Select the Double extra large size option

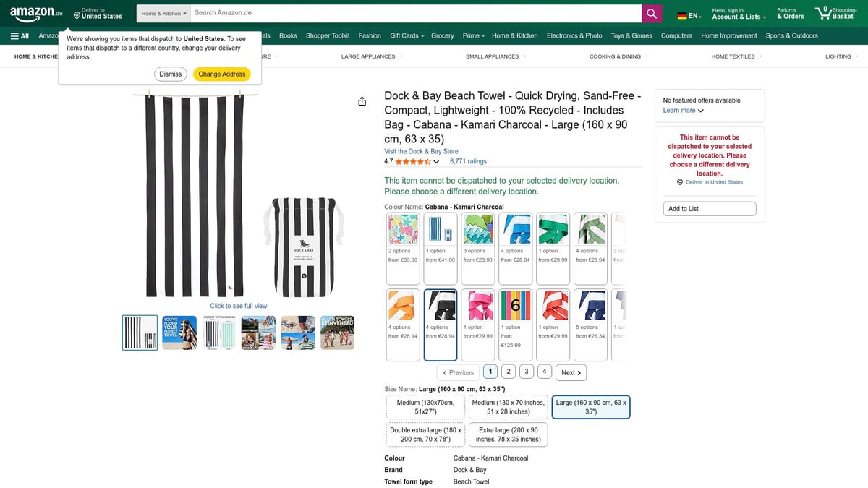[x=424, y=434]
